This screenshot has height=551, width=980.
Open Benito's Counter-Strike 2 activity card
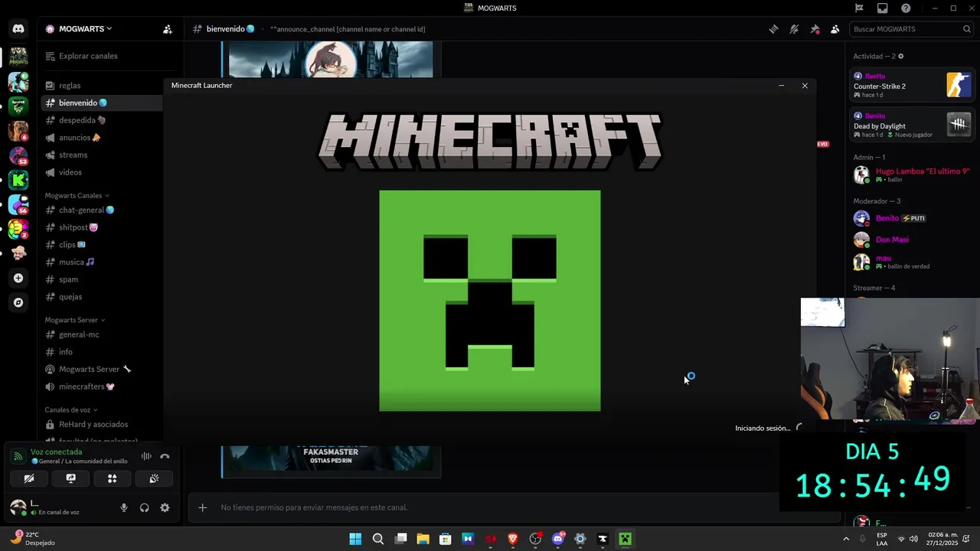pyautogui.click(x=913, y=84)
